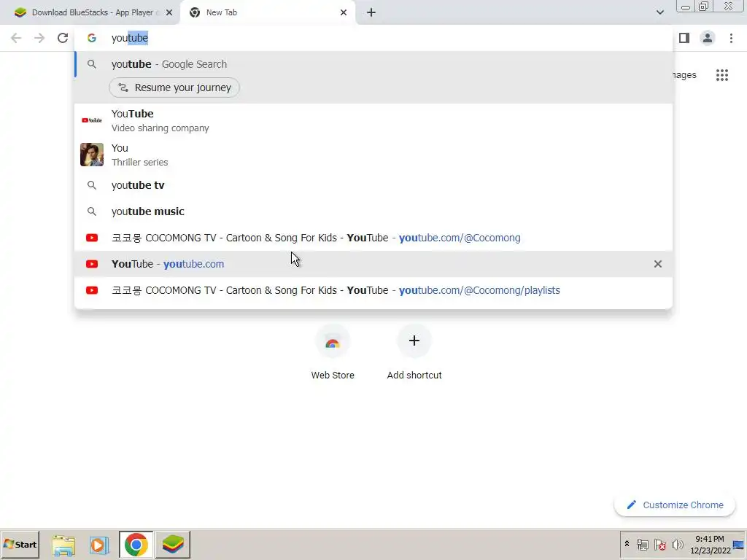Screen dimensions: 747x560
Task: Open the profile avatar icon
Action: 708,38
